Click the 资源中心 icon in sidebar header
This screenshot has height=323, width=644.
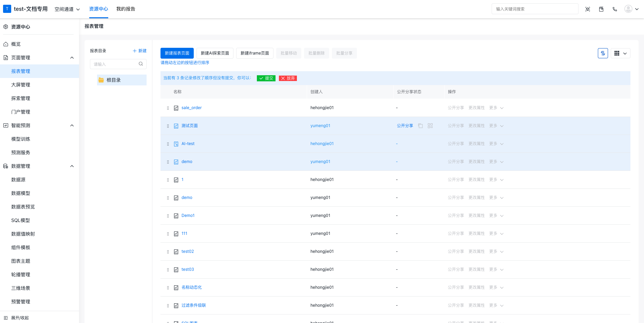click(6, 27)
